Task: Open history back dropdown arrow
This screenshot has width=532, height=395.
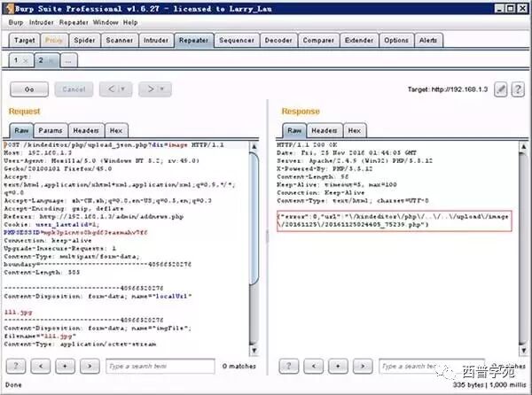Action: click(x=123, y=89)
